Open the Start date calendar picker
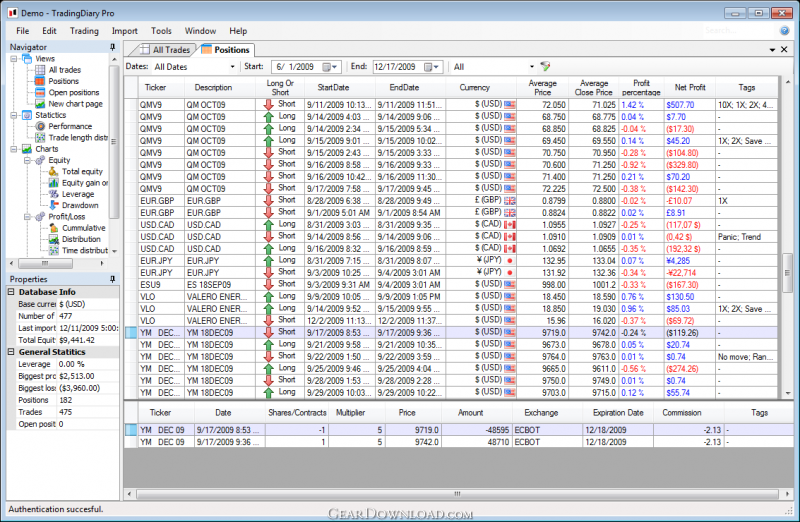Screen dimensions: 800x522 330,67
